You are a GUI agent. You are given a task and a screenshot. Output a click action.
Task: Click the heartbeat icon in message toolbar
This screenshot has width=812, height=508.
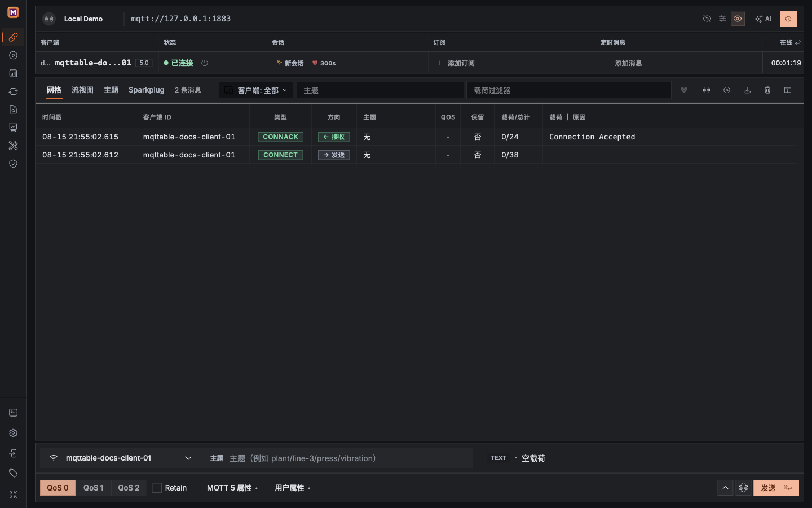(684, 90)
